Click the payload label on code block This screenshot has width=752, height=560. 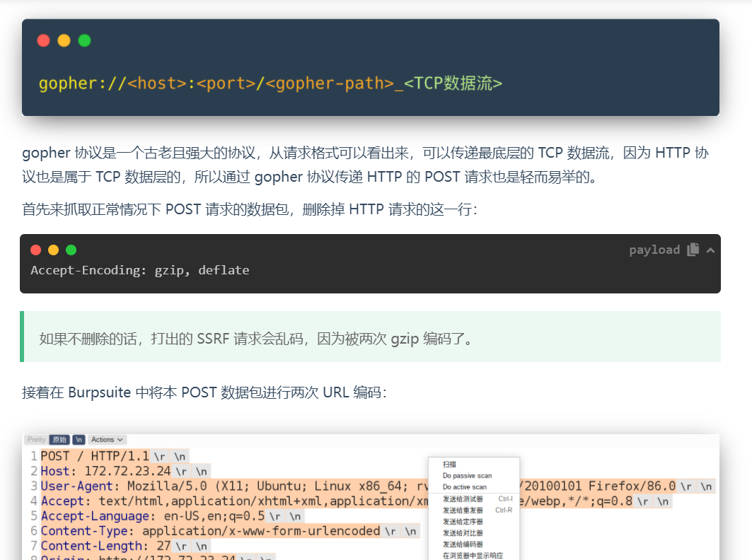click(x=654, y=250)
